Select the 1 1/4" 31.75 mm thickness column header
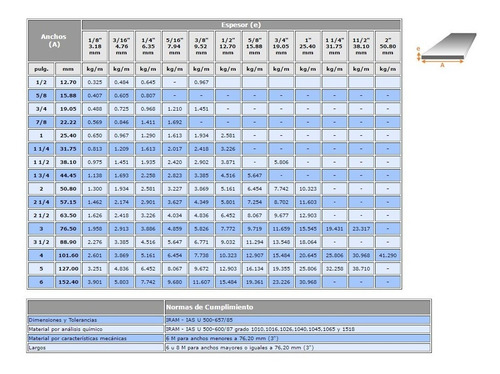500x374 pixels. pos(334,46)
